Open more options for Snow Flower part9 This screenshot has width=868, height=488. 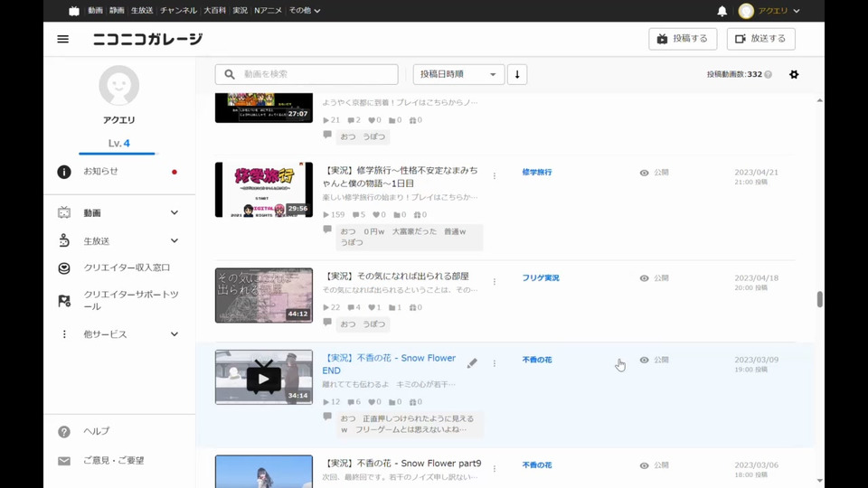(495, 469)
